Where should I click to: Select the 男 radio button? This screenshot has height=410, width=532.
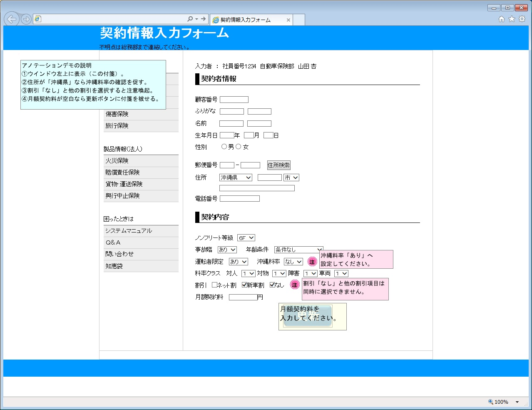pyautogui.click(x=224, y=147)
